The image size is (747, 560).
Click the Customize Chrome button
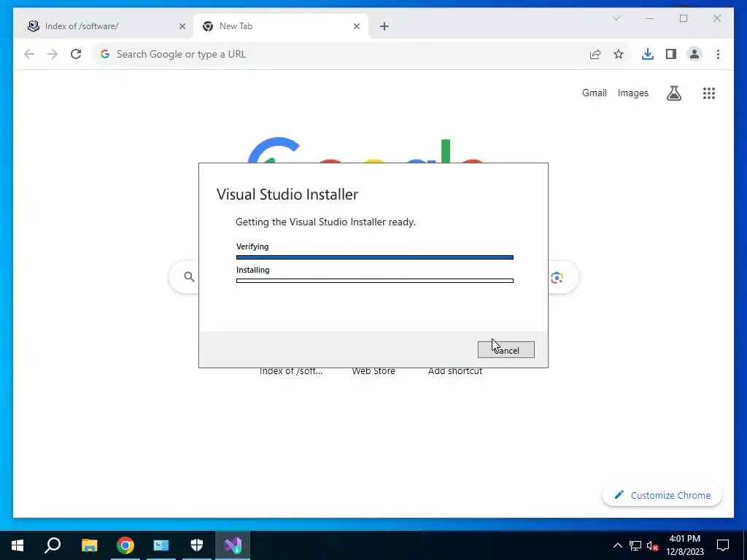662,495
